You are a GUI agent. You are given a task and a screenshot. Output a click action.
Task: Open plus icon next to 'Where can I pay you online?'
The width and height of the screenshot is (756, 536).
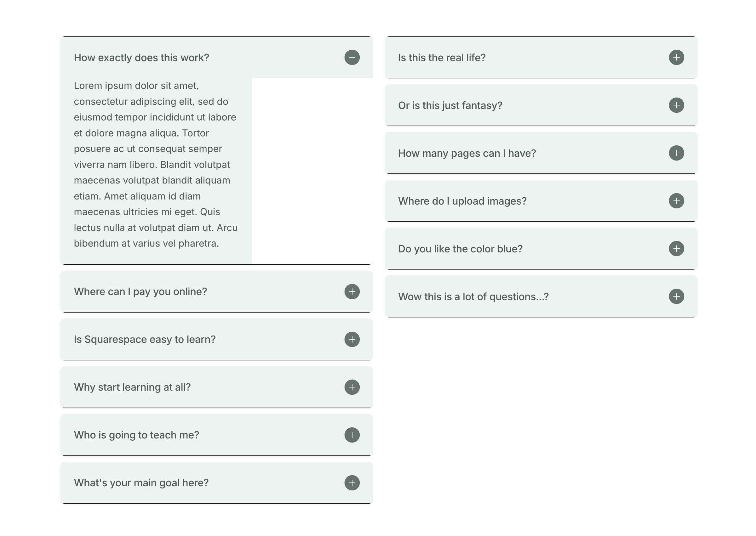click(x=352, y=292)
